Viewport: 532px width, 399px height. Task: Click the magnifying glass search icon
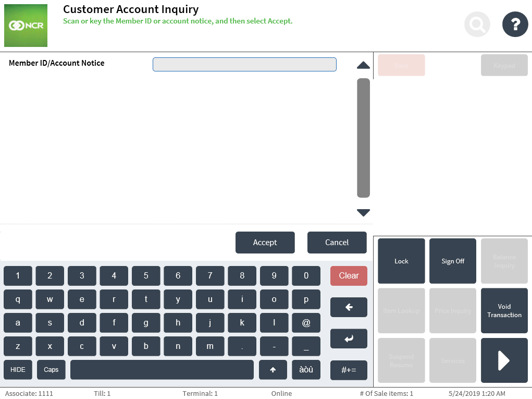pos(477,24)
